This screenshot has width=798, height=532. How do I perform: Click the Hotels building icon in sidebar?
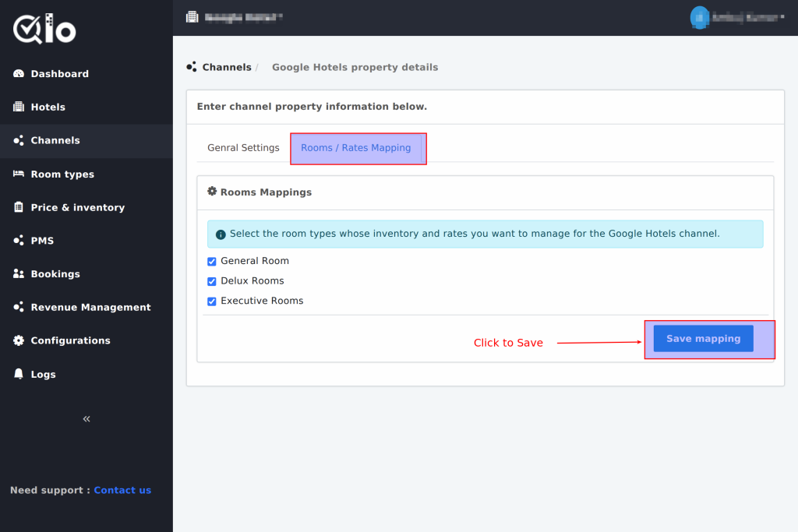click(19, 107)
